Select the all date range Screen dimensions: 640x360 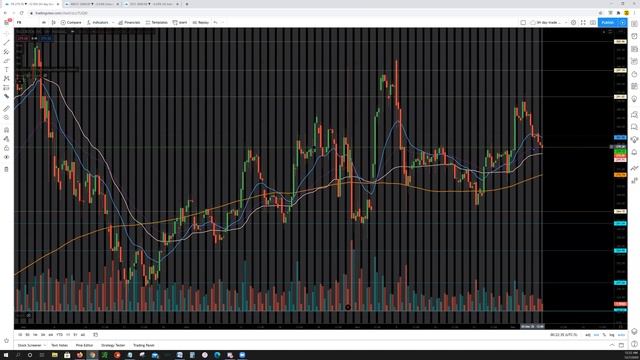click(x=83, y=335)
